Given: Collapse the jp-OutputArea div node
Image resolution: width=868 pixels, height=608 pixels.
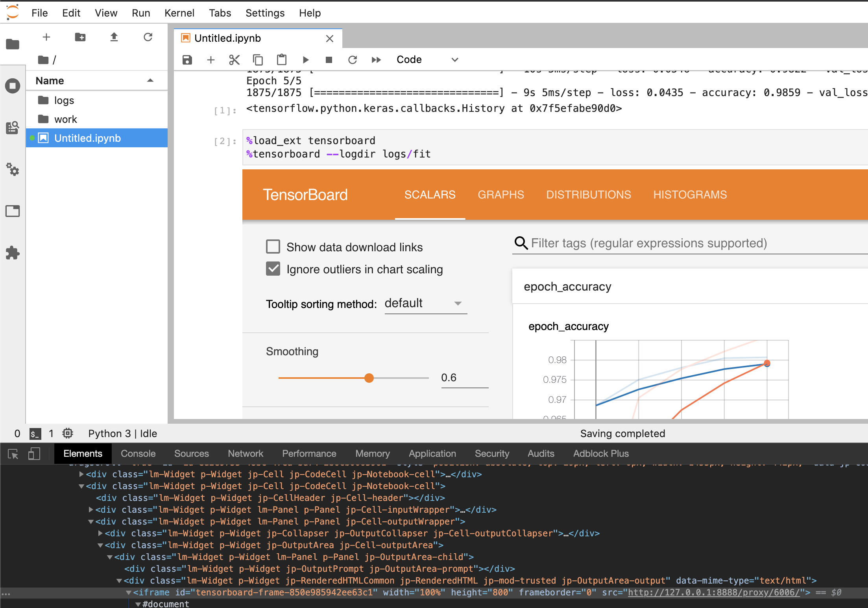Looking at the screenshot, I should pyautogui.click(x=100, y=545).
